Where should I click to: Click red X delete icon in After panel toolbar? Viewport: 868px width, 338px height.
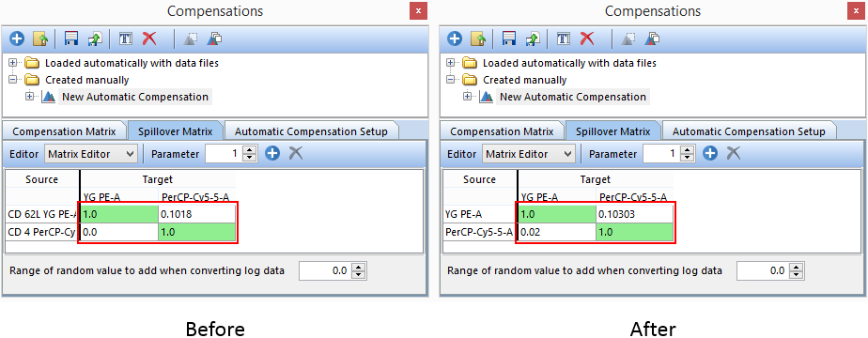587,38
